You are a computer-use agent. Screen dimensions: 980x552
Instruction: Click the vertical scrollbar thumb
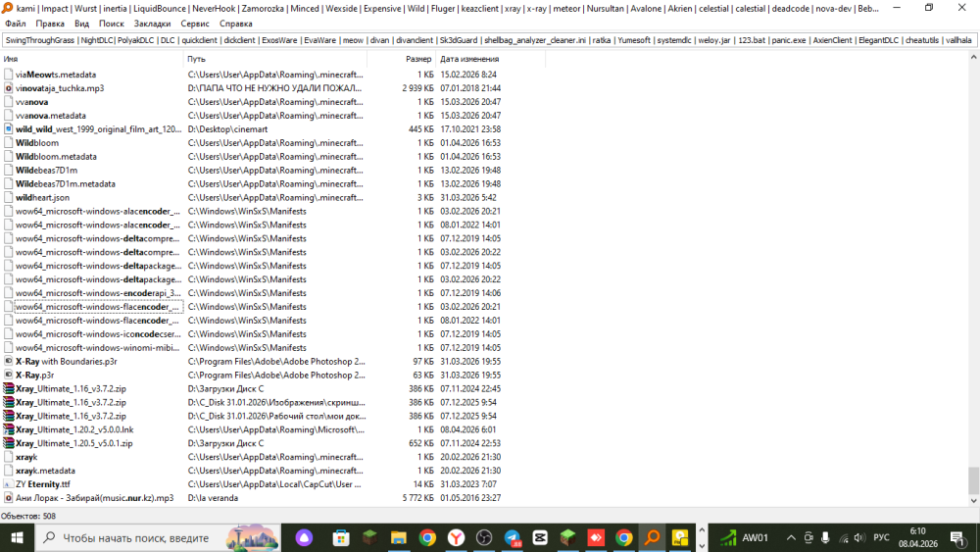[973, 480]
